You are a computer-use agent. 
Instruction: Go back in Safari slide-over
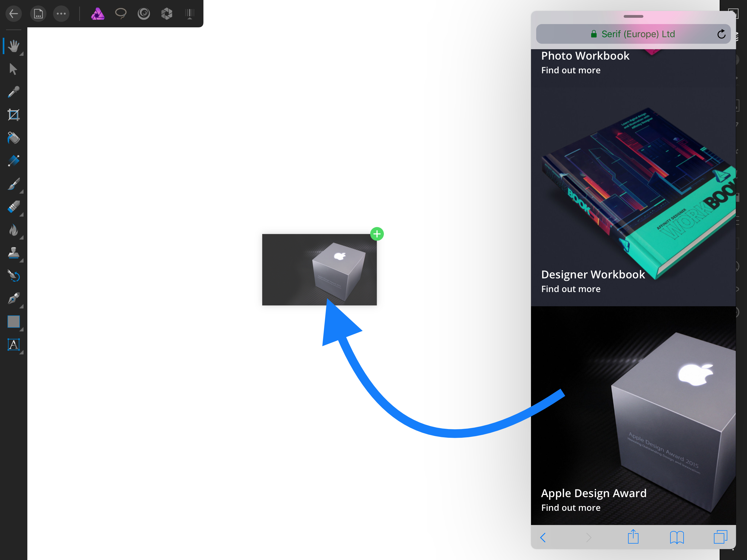click(x=543, y=537)
